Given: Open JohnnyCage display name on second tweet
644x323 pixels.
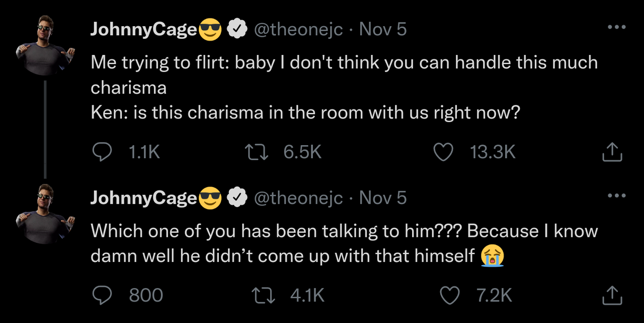Looking at the screenshot, I should (x=143, y=199).
